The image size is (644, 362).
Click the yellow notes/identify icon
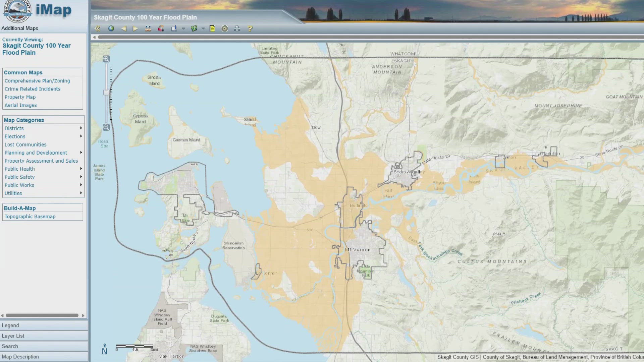coord(213,28)
